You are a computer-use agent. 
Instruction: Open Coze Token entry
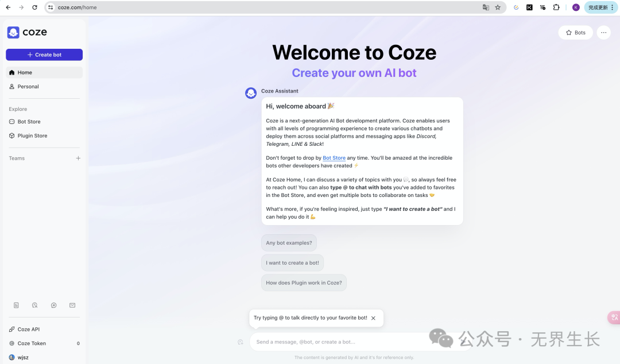click(44, 343)
